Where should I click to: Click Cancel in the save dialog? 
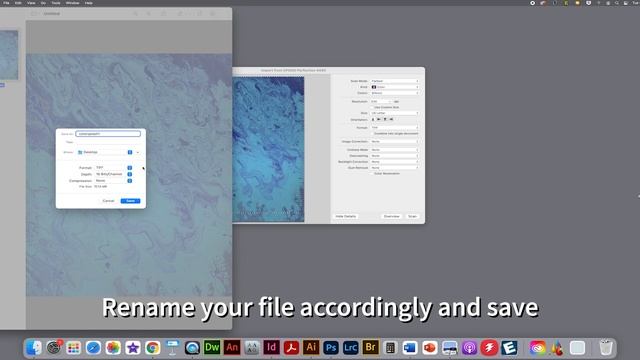[x=108, y=201]
